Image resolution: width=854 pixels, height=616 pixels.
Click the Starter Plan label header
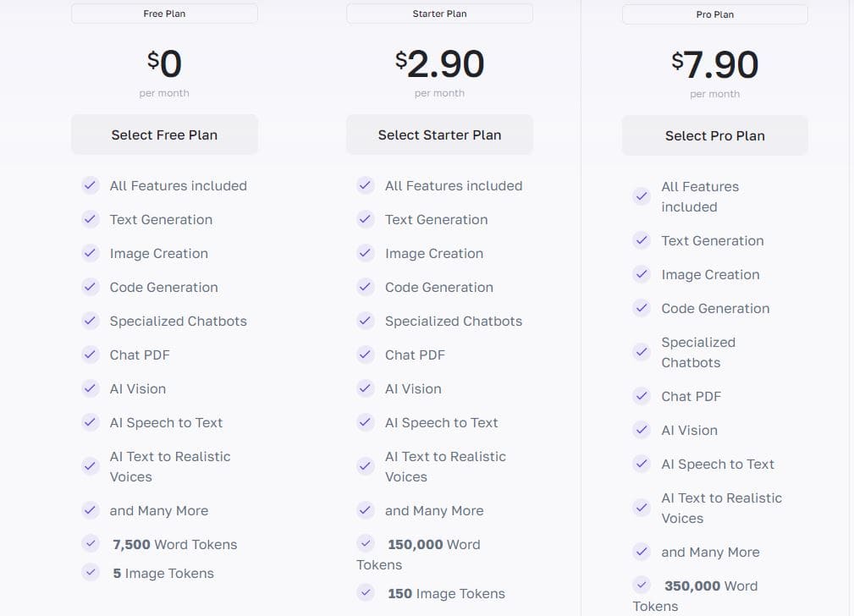tap(439, 13)
